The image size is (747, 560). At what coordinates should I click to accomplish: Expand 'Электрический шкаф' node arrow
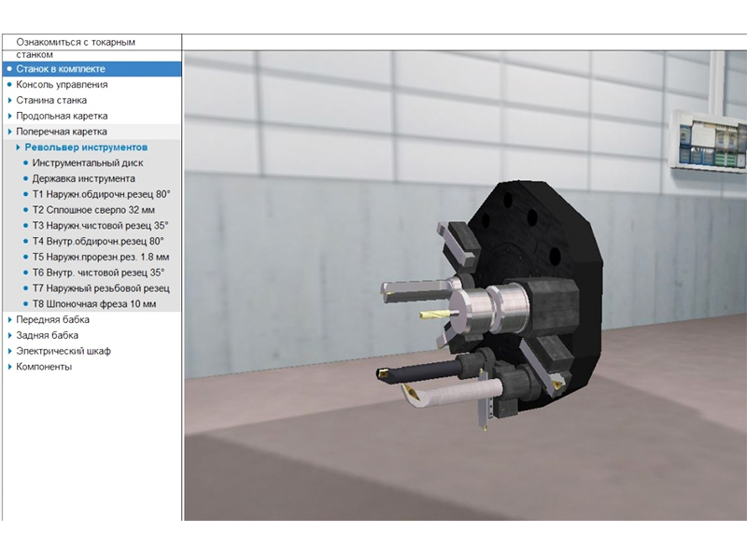[x=9, y=352]
